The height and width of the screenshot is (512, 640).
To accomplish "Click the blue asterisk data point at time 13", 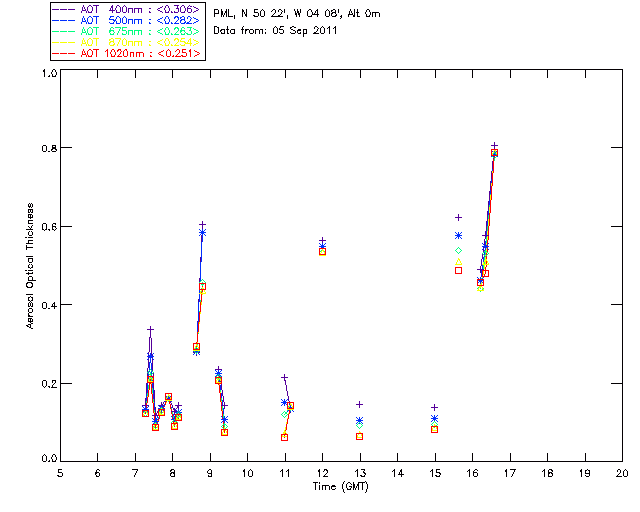I will point(360,420).
